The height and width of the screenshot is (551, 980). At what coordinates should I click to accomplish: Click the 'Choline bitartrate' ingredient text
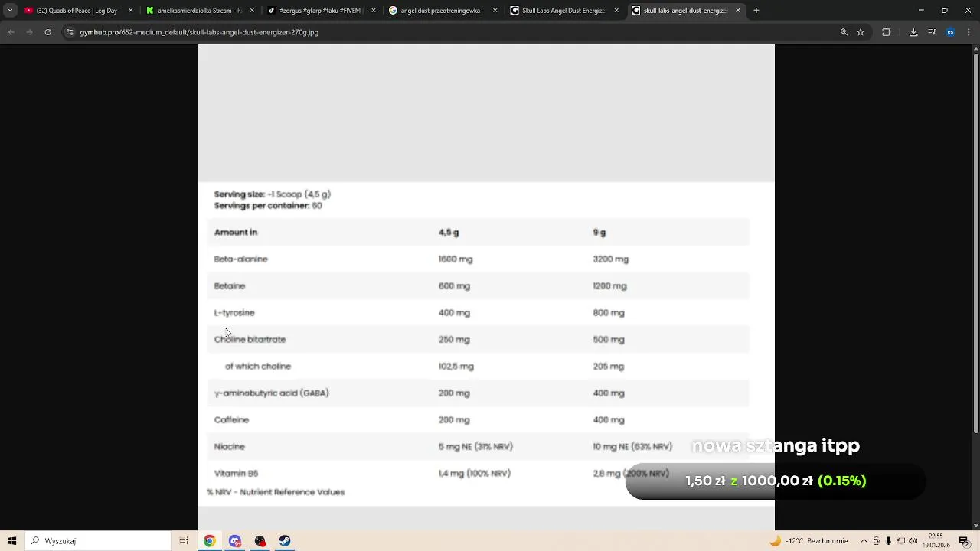click(250, 340)
